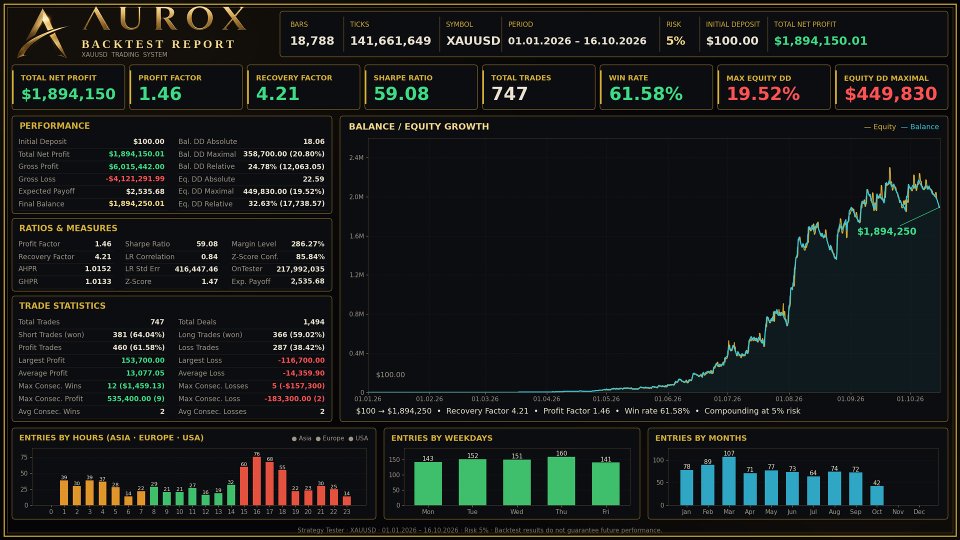Click the PERFORMANCE panel heading

[54, 126]
